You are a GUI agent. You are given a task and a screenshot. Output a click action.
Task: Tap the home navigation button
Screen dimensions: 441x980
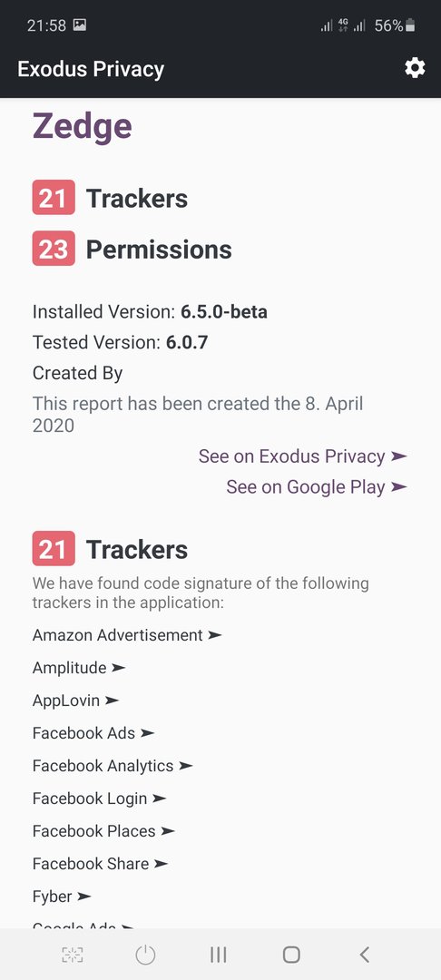tap(291, 955)
